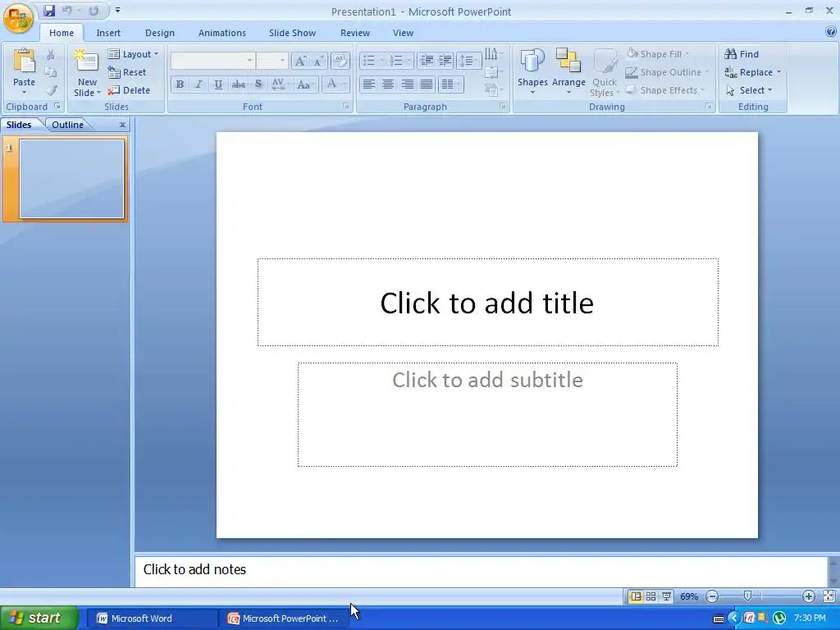The height and width of the screenshot is (630, 840).
Task: Click the Columns icon in Paragraph group
Action: pyautogui.click(x=450, y=84)
